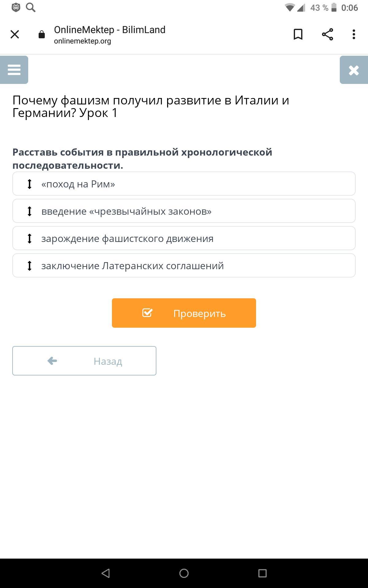Open the hamburger menu
The height and width of the screenshot is (588, 368).
[14, 70]
